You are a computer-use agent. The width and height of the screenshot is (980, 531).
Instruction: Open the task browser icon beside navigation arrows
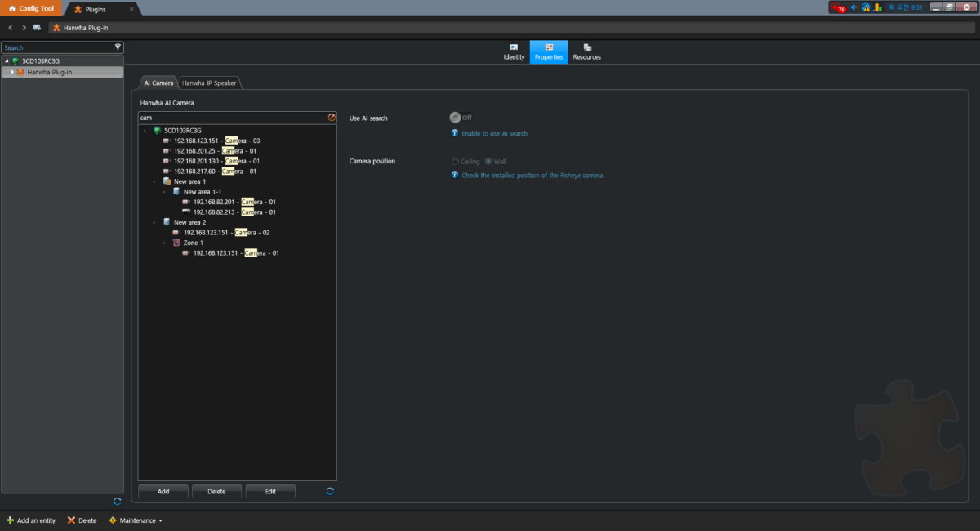pos(38,27)
